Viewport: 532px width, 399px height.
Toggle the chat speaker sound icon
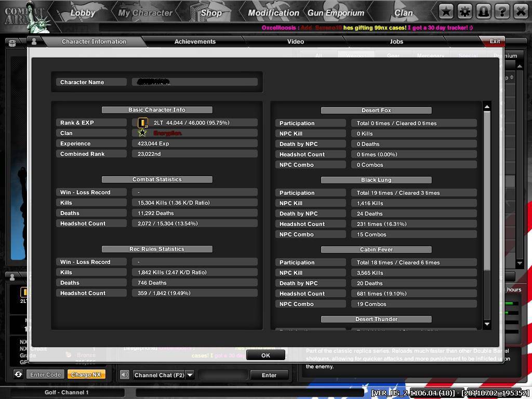click(x=125, y=375)
